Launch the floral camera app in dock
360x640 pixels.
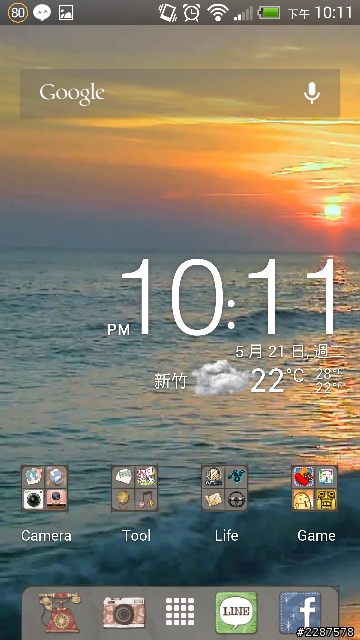click(124, 612)
